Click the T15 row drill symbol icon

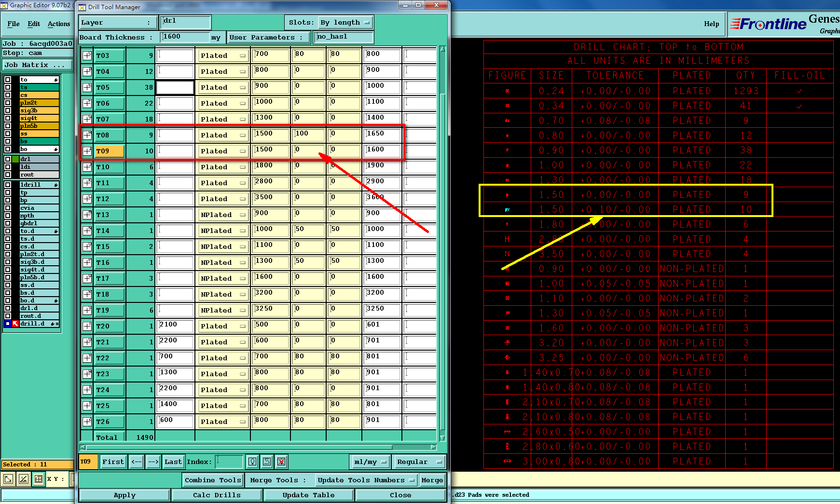pyautogui.click(x=87, y=246)
